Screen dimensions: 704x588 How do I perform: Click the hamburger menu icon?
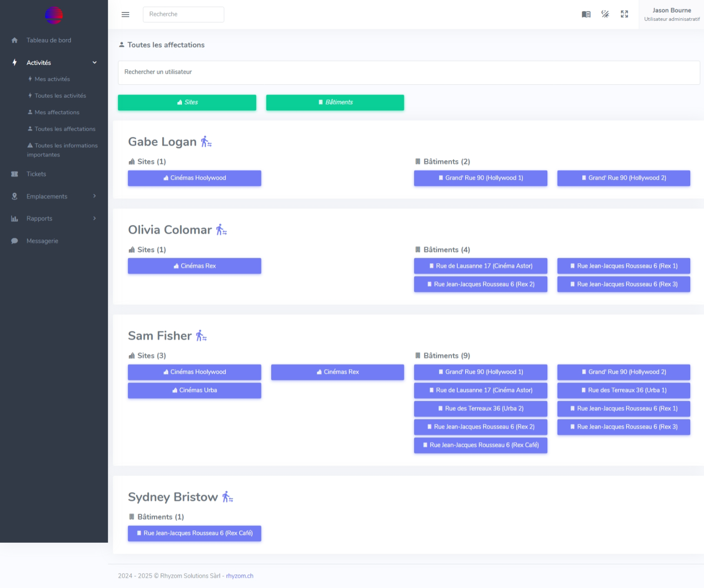(125, 15)
